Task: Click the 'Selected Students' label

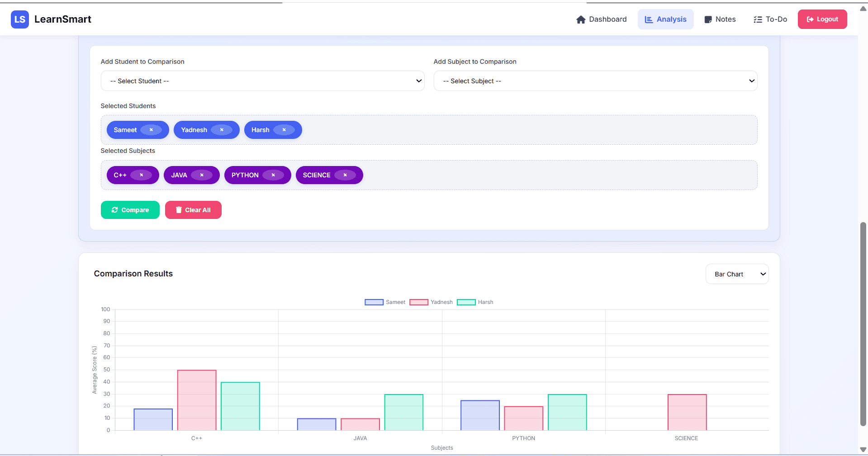Action: pos(128,106)
